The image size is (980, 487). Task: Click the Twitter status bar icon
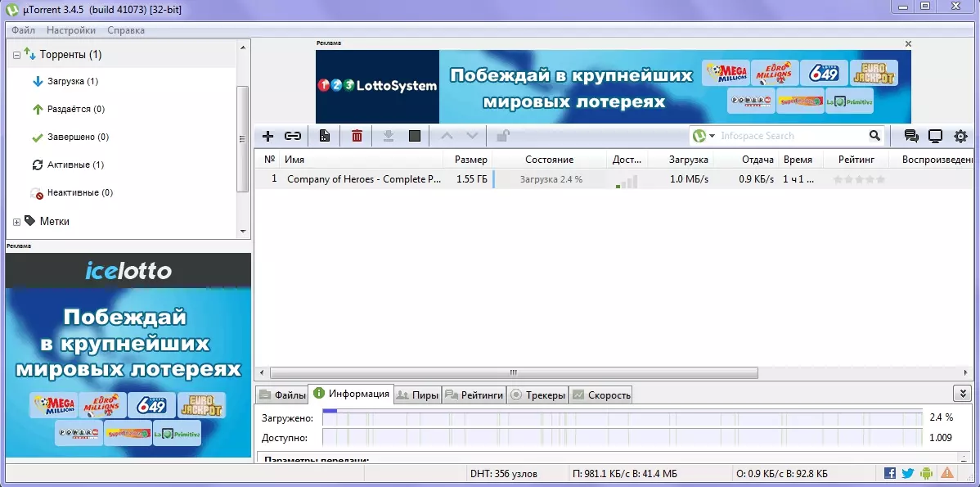click(x=908, y=473)
